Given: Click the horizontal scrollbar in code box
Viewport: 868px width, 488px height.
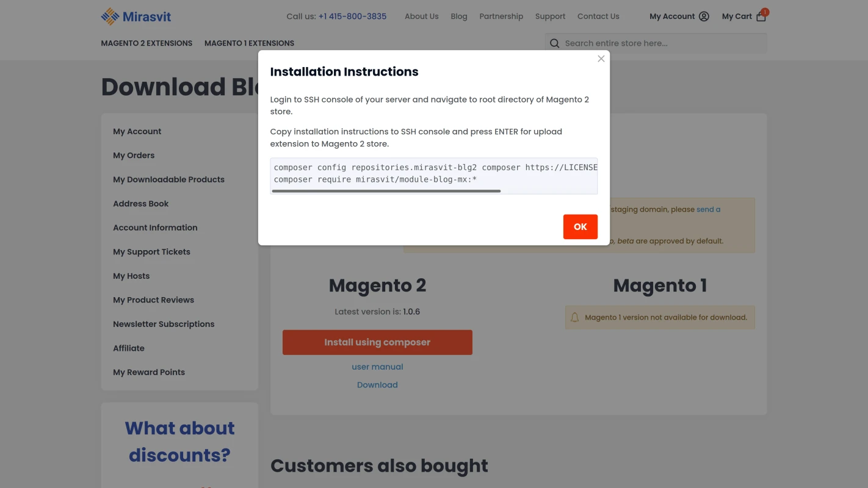Looking at the screenshot, I should point(386,191).
